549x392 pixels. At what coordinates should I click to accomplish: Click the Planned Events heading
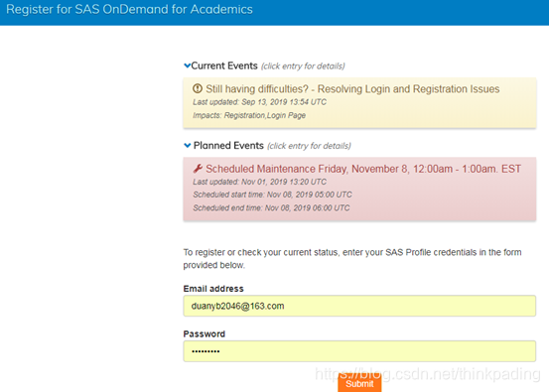(228, 146)
